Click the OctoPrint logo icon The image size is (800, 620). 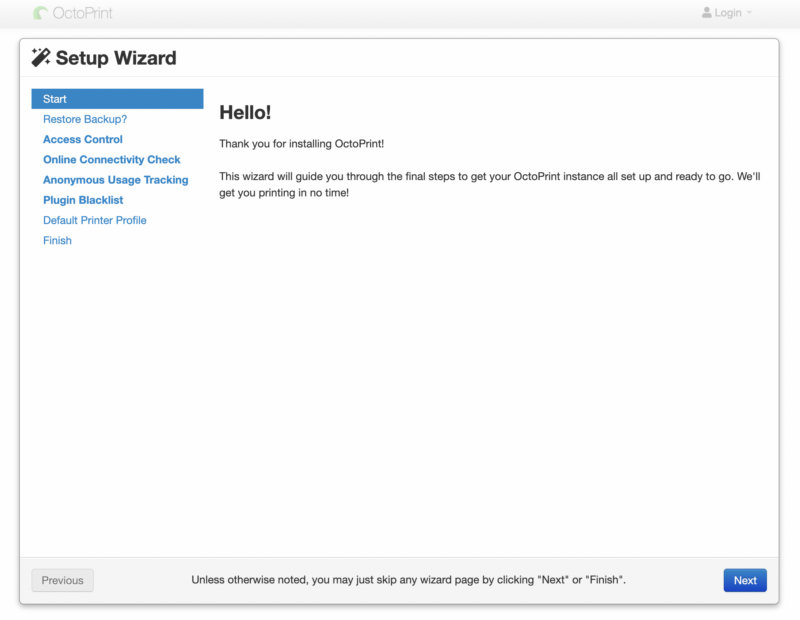point(41,13)
